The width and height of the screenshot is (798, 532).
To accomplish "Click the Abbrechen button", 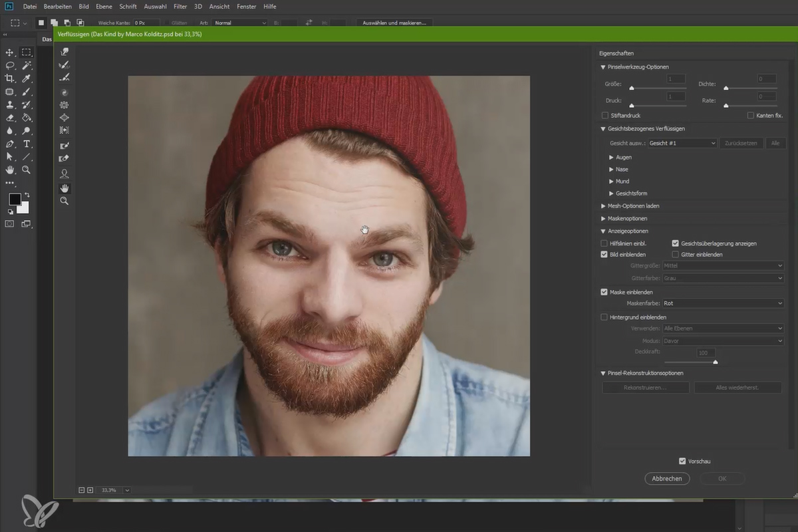I will point(667,478).
